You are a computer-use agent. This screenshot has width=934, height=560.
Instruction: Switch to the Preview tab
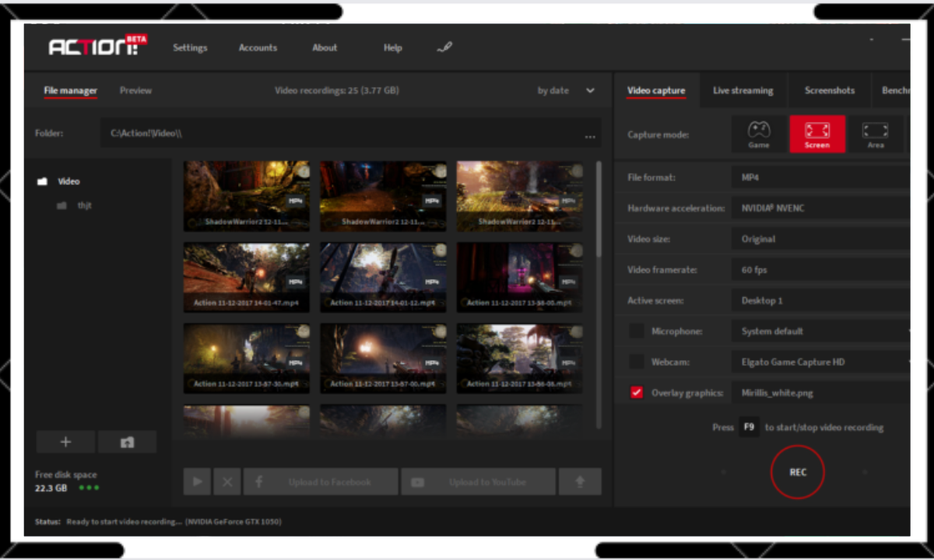click(x=135, y=91)
